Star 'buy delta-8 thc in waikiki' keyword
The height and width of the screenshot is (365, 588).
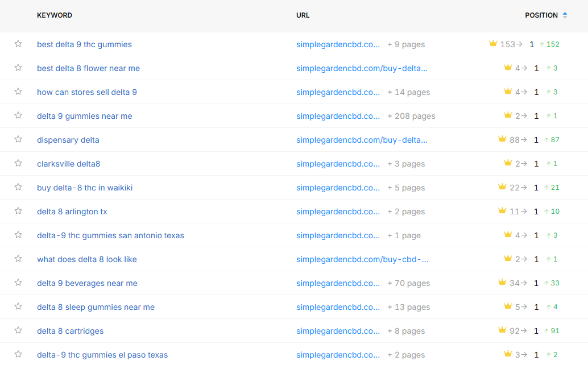click(x=18, y=188)
